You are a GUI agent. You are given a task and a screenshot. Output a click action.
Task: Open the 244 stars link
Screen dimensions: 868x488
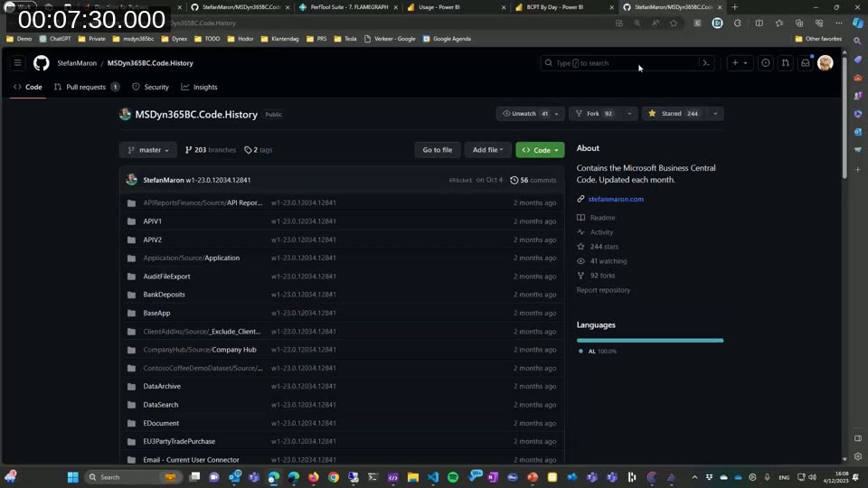(x=604, y=247)
